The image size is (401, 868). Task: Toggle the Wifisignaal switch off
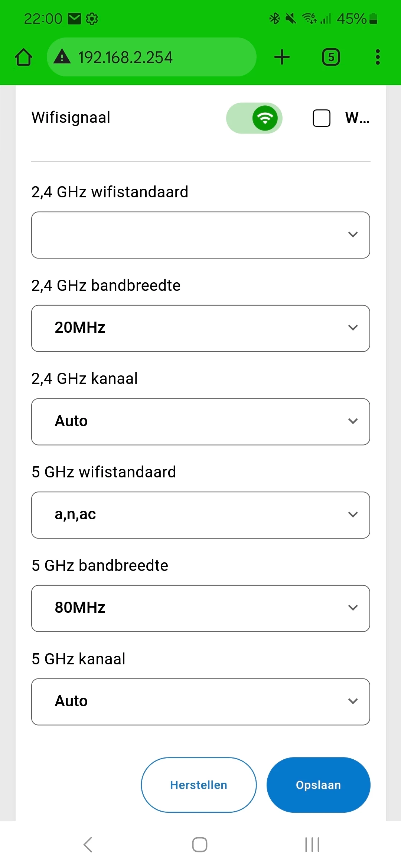coord(254,118)
